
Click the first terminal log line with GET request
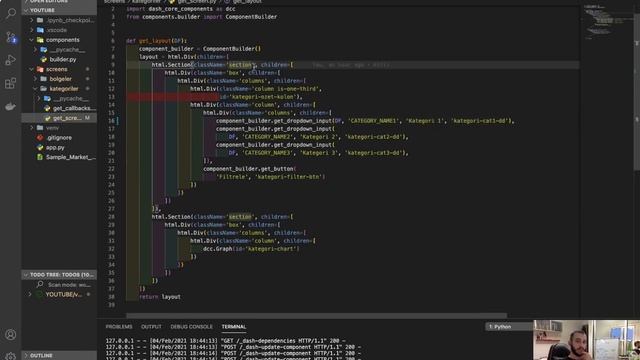coord(226,341)
